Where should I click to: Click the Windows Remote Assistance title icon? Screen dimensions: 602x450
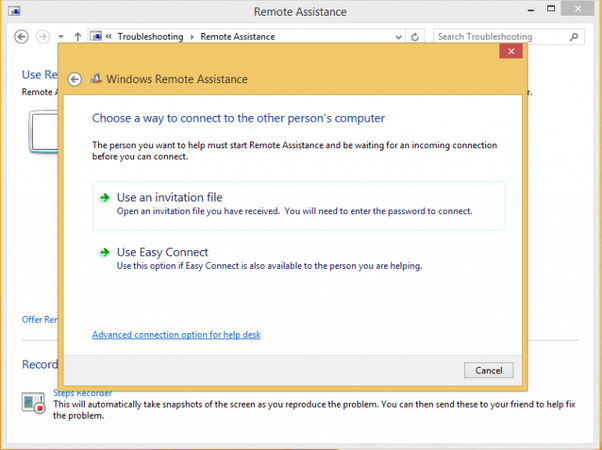(96, 79)
